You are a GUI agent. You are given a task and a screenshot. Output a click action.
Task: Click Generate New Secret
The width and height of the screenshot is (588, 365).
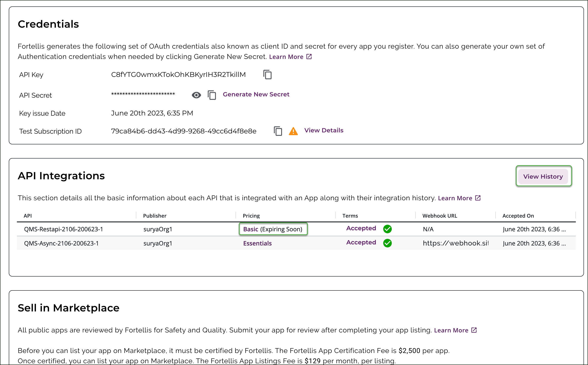(256, 94)
